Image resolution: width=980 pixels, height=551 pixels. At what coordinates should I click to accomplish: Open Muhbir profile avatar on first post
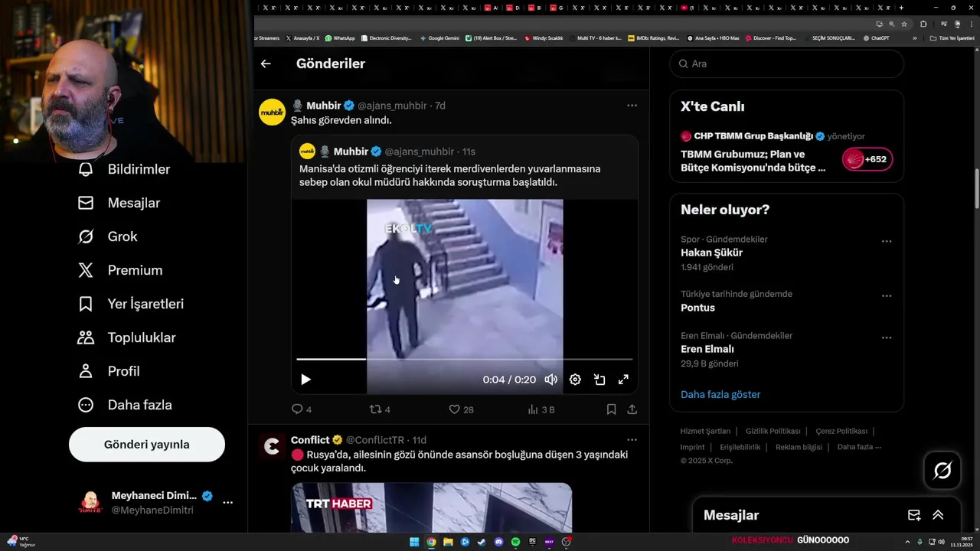[x=272, y=112]
